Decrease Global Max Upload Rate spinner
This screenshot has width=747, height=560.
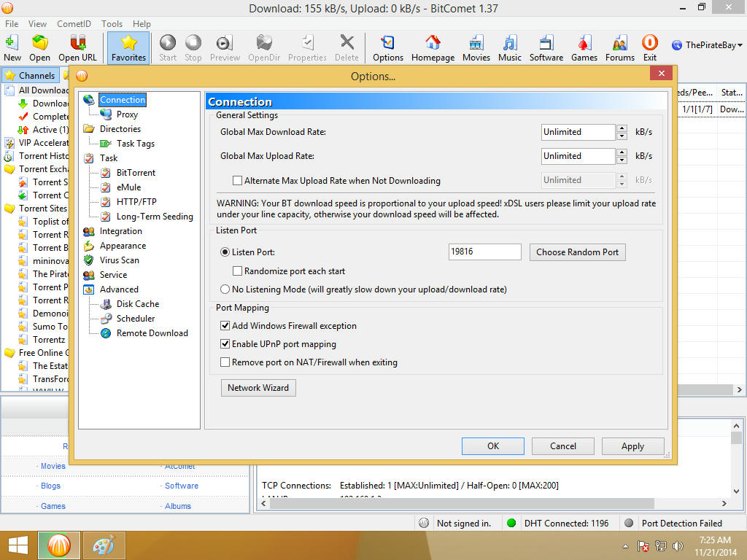click(x=622, y=160)
